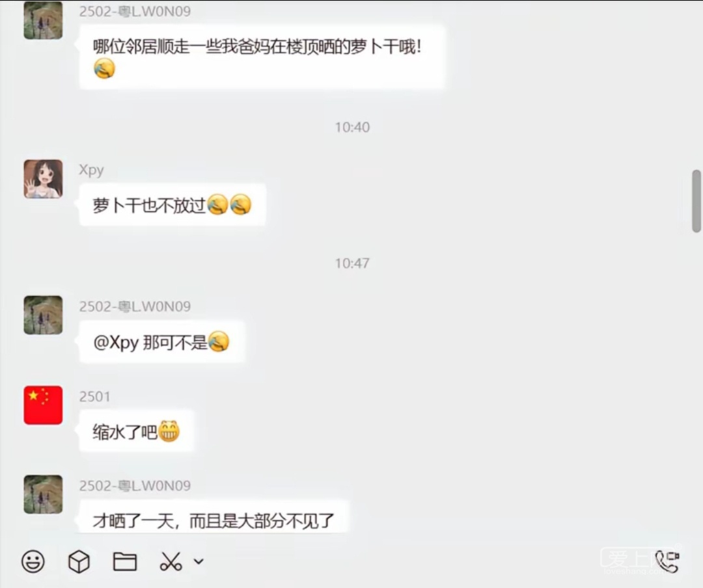Viewport: 703px width, 588px height.
Task: Open the cube-shaped mini program icon
Action: pos(79,561)
